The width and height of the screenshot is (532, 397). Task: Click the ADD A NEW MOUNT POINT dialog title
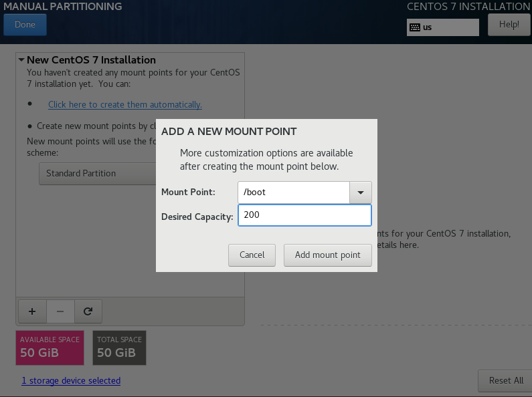pos(229,132)
